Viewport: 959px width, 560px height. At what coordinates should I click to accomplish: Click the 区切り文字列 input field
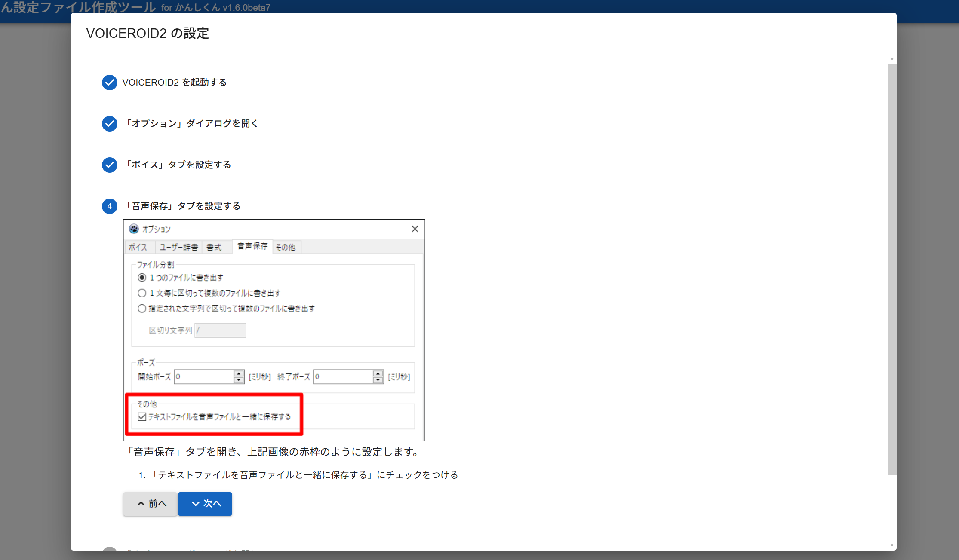click(220, 330)
